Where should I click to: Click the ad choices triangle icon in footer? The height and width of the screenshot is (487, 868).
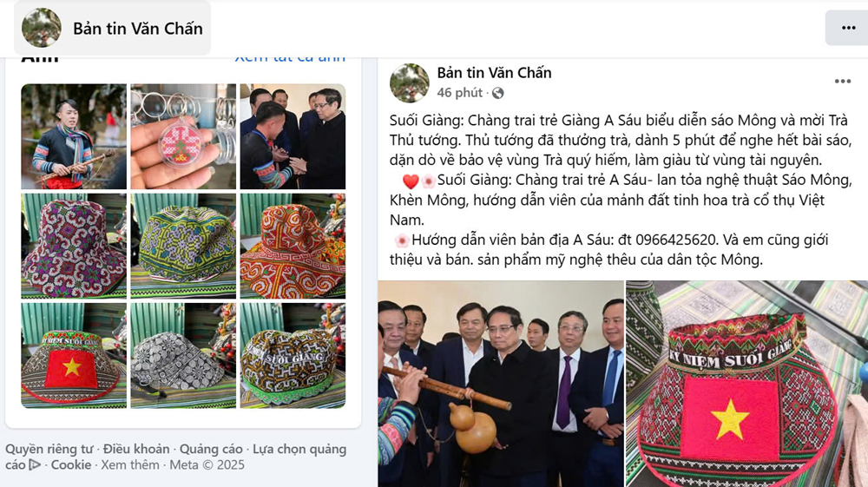(35, 464)
